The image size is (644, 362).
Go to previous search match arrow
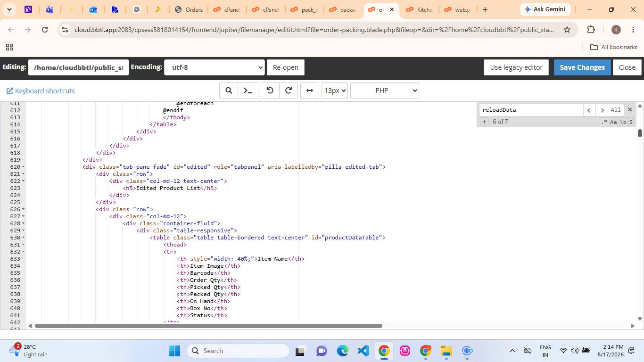[x=589, y=110]
